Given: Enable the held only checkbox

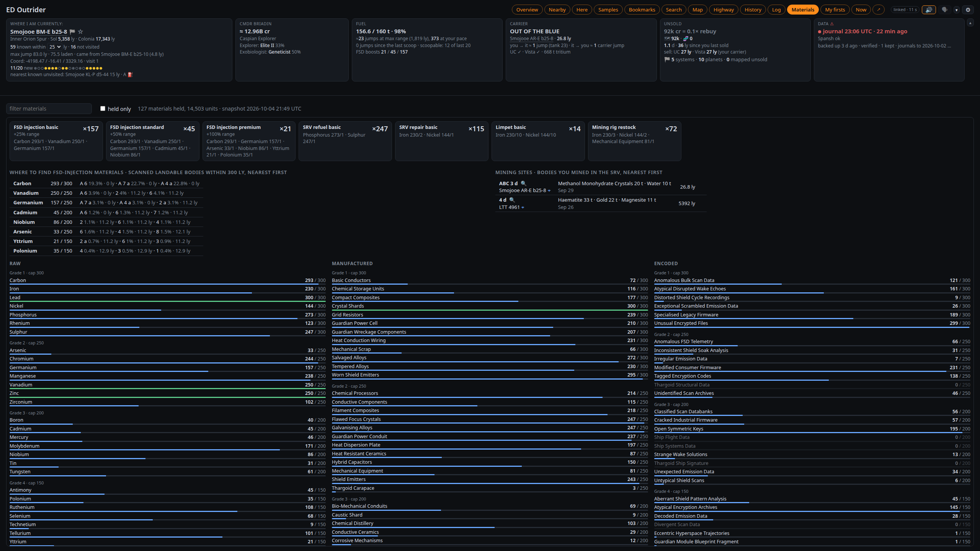Looking at the screenshot, I should tap(103, 109).
